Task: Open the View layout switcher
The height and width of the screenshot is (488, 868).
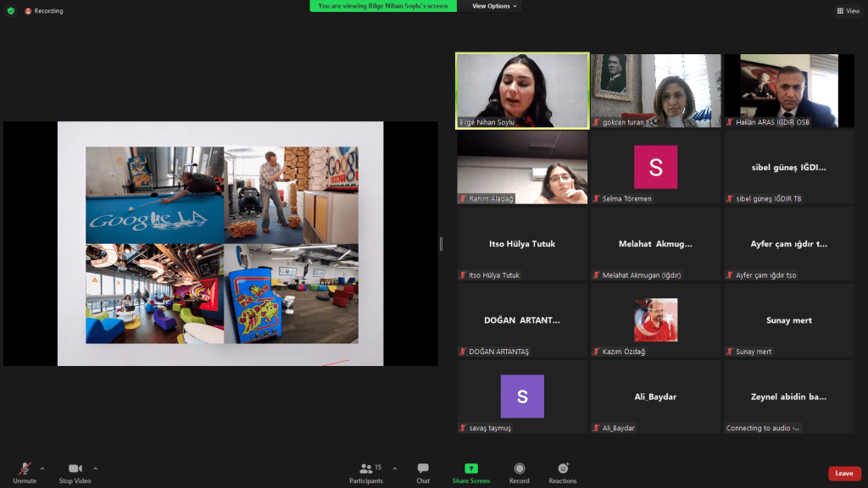Action: tap(848, 11)
